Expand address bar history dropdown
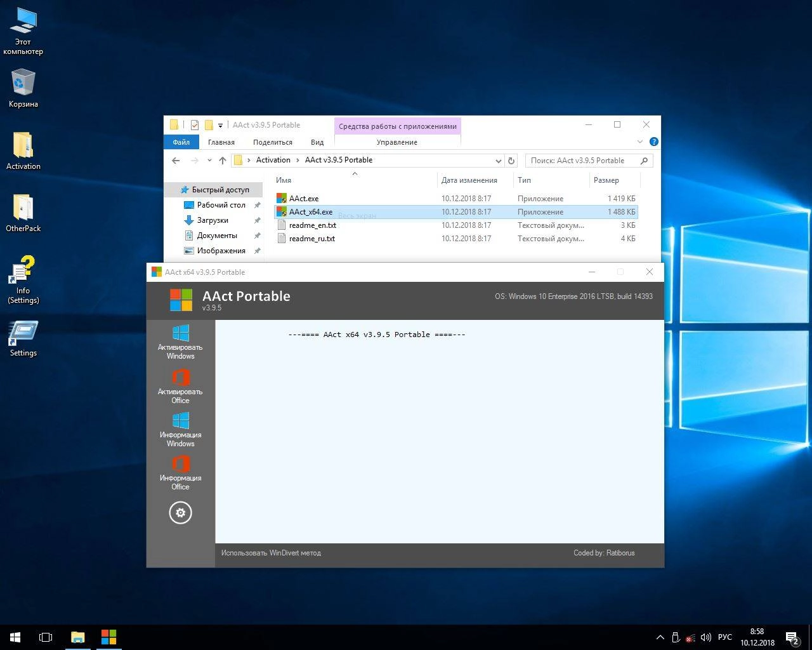This screenshot has height=650, width=812. pos(499,161)
